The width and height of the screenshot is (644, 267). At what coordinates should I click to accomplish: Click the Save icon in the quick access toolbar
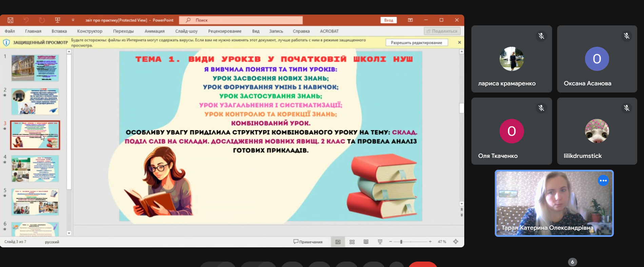[x=11, y=20]
